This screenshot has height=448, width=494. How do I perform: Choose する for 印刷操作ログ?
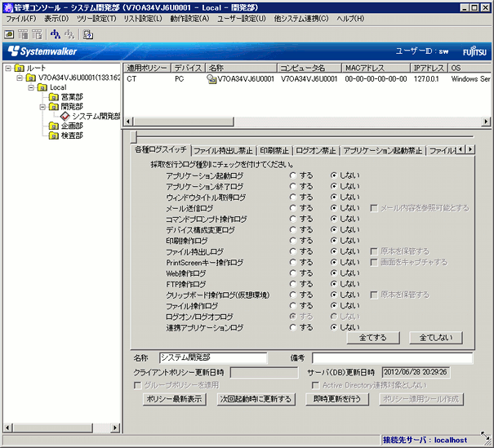293,241
